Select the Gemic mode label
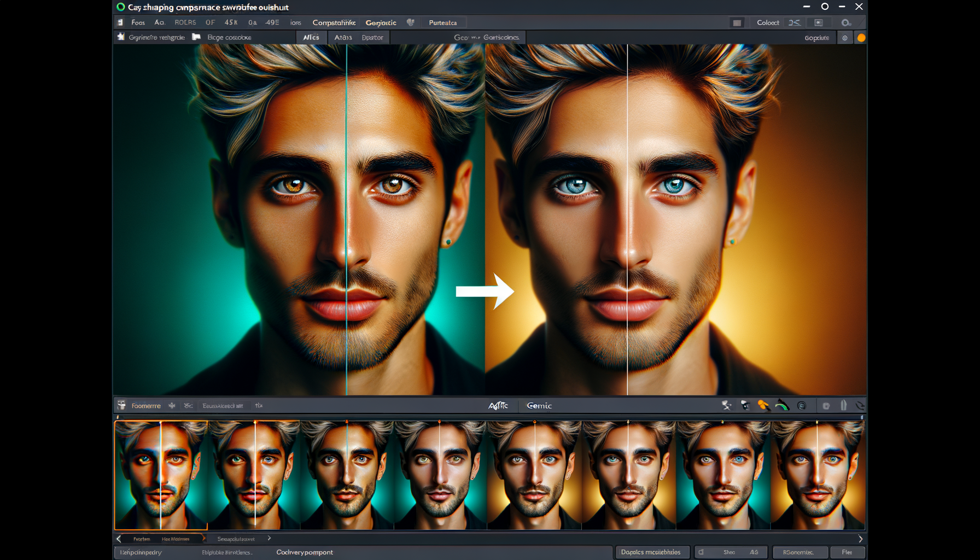Screen dimensions: 980x560 (x=539, y=405)
